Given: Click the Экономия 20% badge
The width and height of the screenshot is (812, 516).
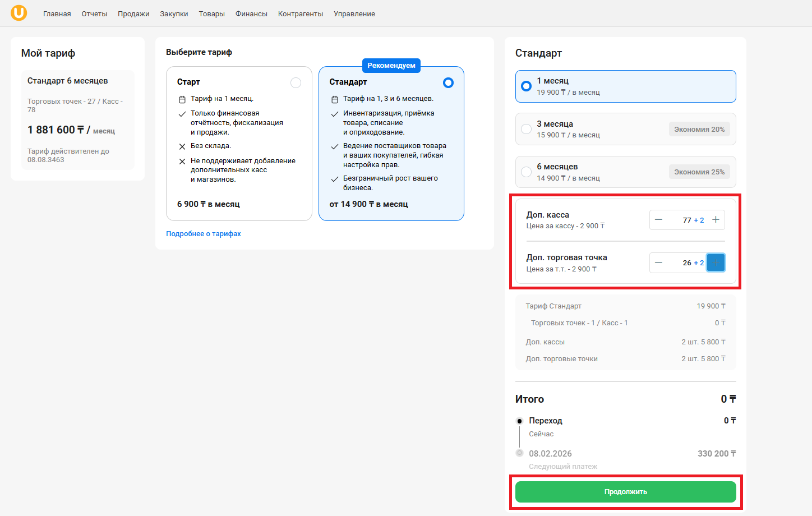Looking at the screenshot, I should click(699, 129).
